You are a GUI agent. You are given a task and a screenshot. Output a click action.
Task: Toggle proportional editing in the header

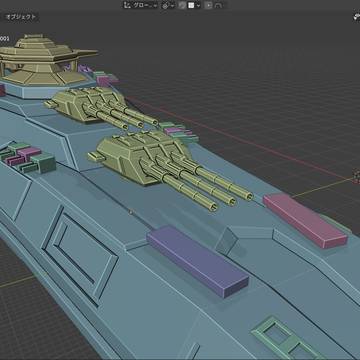pyautogui.click(x=209, y=5)
